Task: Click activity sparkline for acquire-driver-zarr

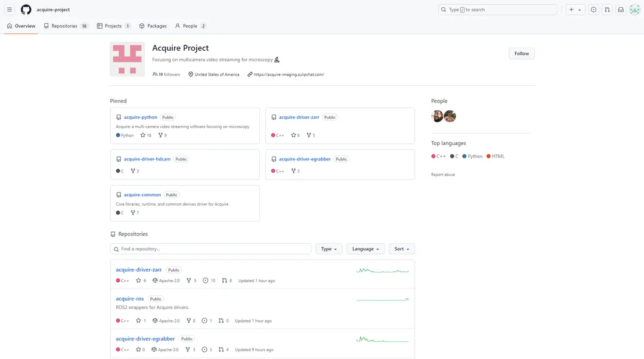Action: click(383, 271)
